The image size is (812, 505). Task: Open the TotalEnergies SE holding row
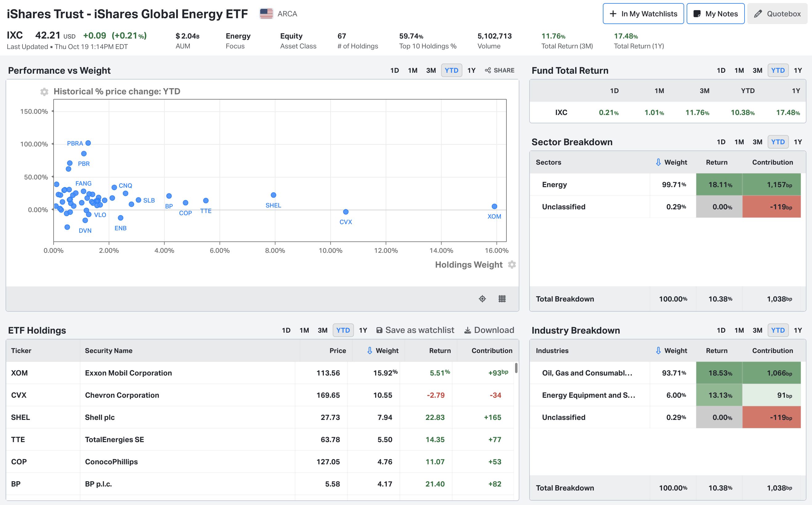(x=260, y=439)
